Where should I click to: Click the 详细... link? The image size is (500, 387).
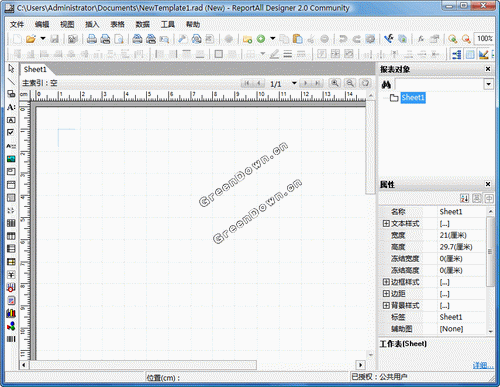(x=483, y=366)
